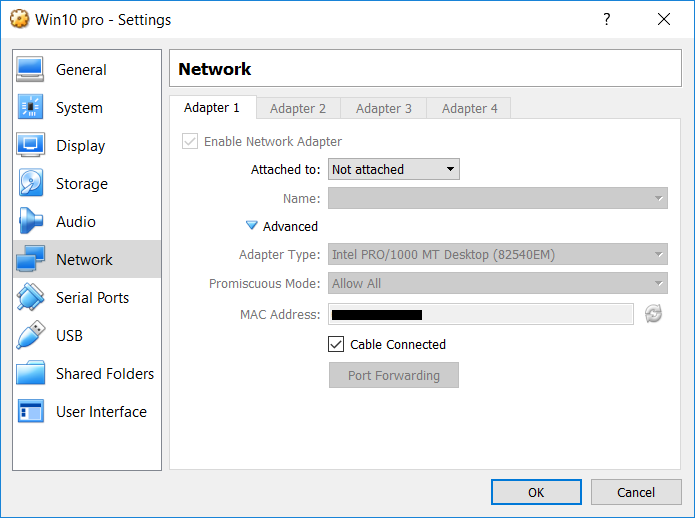695x518 pixels.
Task: Open the USB settings icon
Action: coord(30,336)
